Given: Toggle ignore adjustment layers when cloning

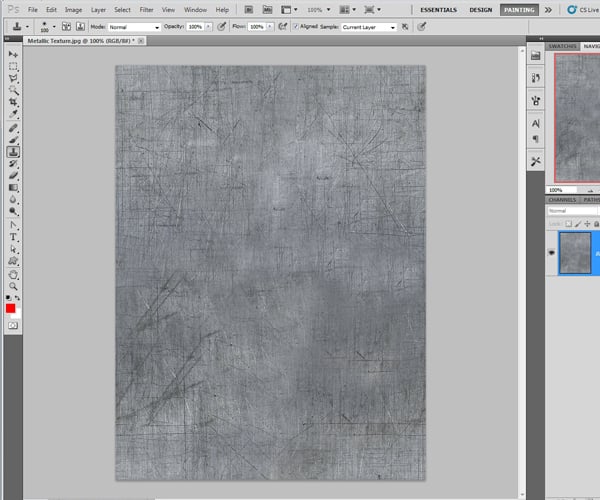Looking at the screenshot, I should [405, 26].
